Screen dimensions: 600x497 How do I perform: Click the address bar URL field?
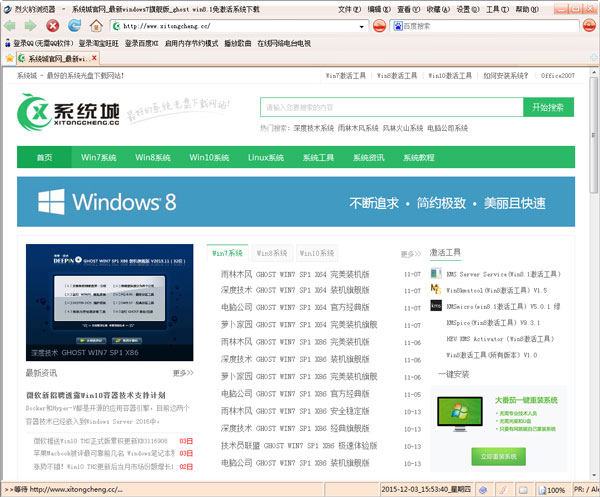click(x=237, y=26)
